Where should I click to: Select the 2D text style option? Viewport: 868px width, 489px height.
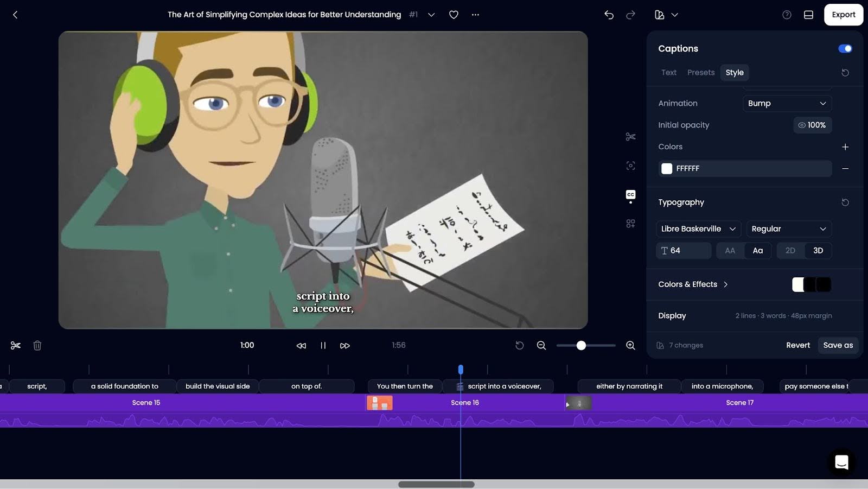pos(790,250)
